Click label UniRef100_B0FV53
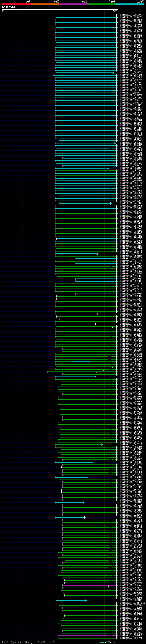The height and width of the screenshot is (644, 146). point(131,580)
